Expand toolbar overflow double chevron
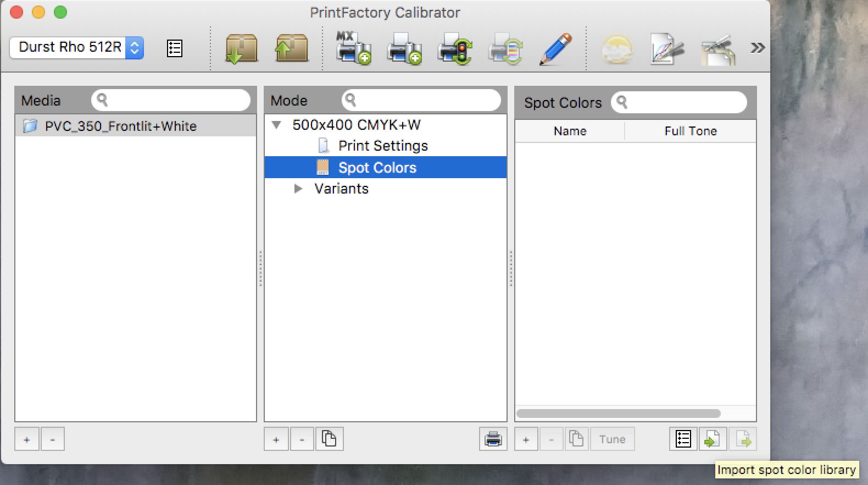The image size is (868, 485). coord(758,48)
